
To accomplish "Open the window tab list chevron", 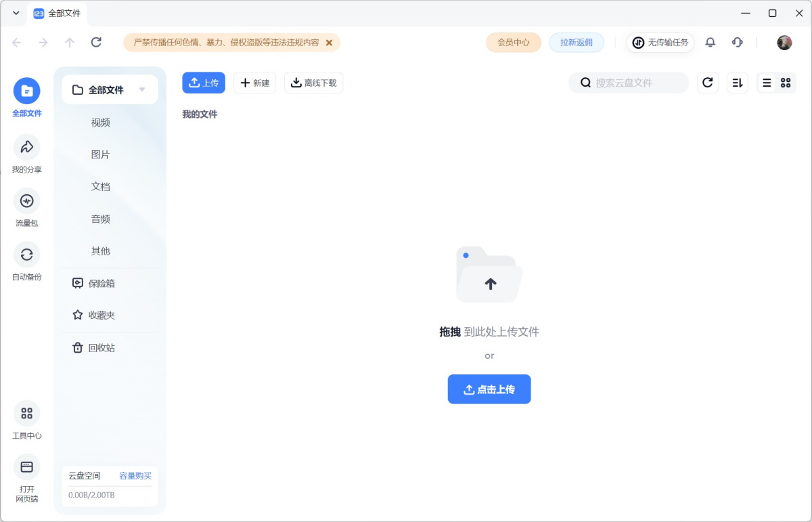I will pos(16,13).
